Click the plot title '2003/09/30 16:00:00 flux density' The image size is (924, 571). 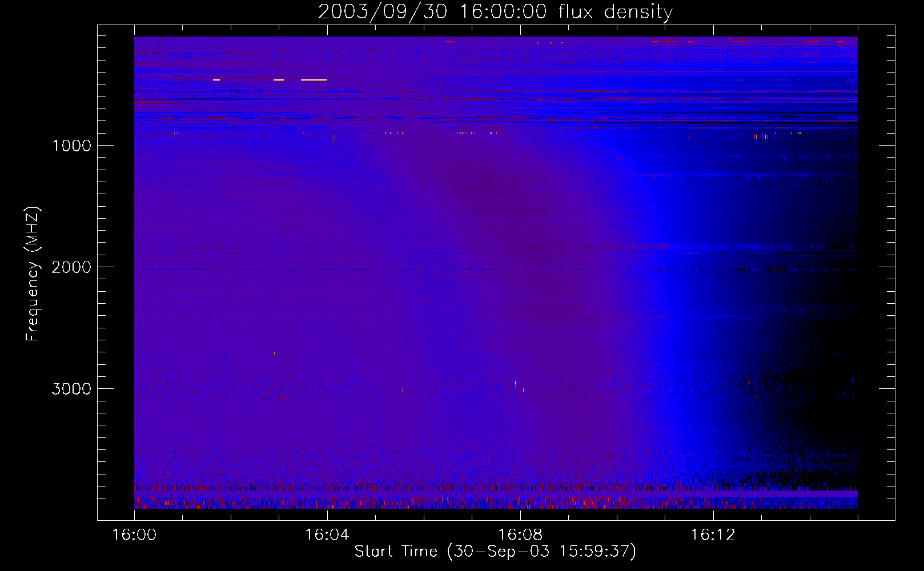pyautogui.click(x=495, y=11)
